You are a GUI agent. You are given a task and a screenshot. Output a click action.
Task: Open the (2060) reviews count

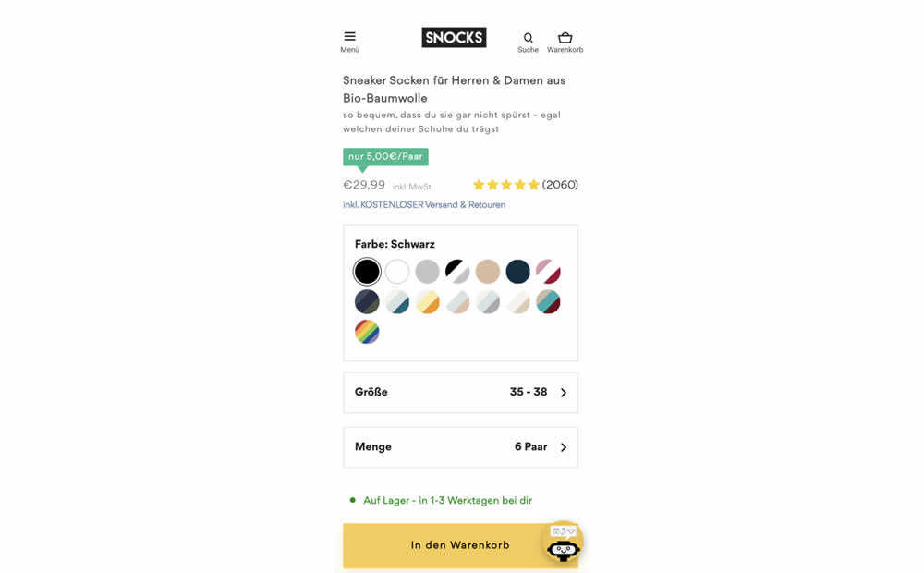[x=560, y=185]
